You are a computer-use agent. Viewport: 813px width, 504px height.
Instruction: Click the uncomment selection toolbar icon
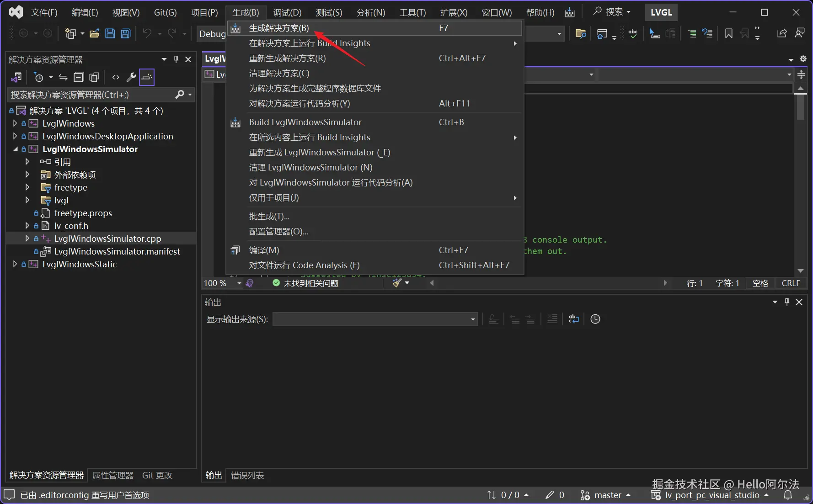point(707,33)
